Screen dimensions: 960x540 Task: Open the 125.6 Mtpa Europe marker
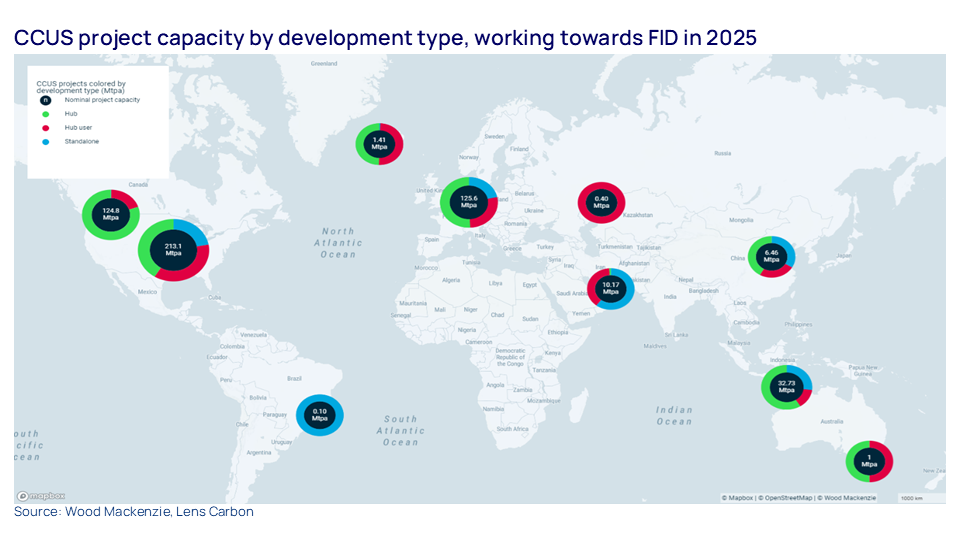coord(469,201)
